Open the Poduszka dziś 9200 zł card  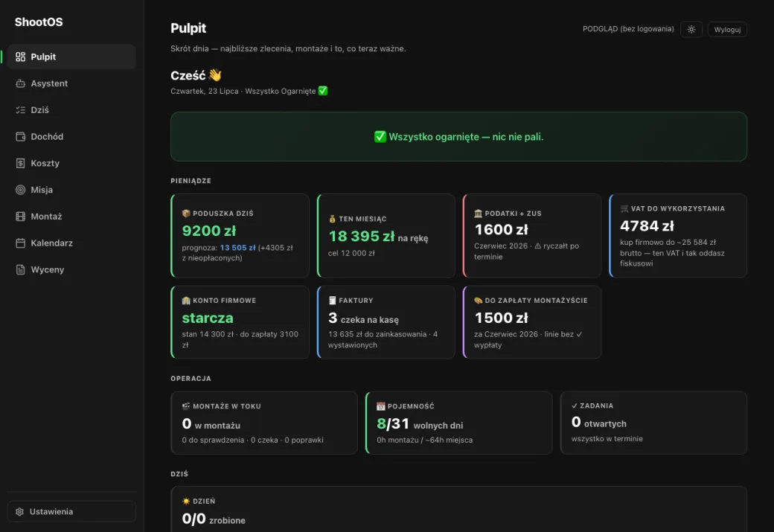[240, 236]
